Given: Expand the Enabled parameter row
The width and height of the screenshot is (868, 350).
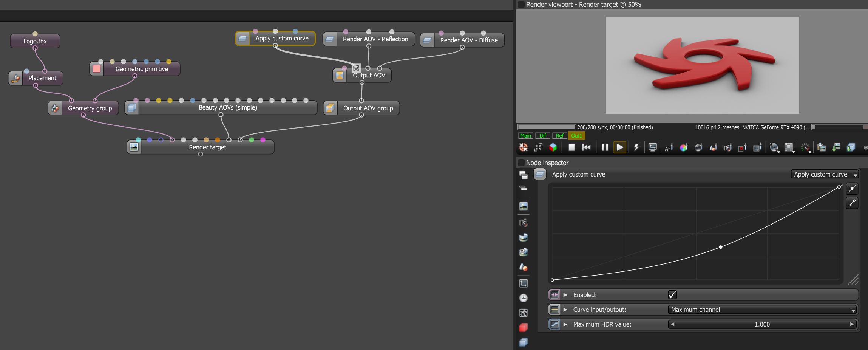Looking at the screenshot, I should pos(565,295).
